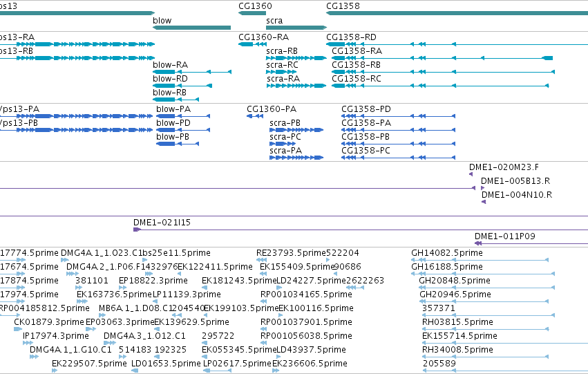Viewport: 588px width, 374px height.
Task: Click EST RP001037901.5prime
Action: 263,329
